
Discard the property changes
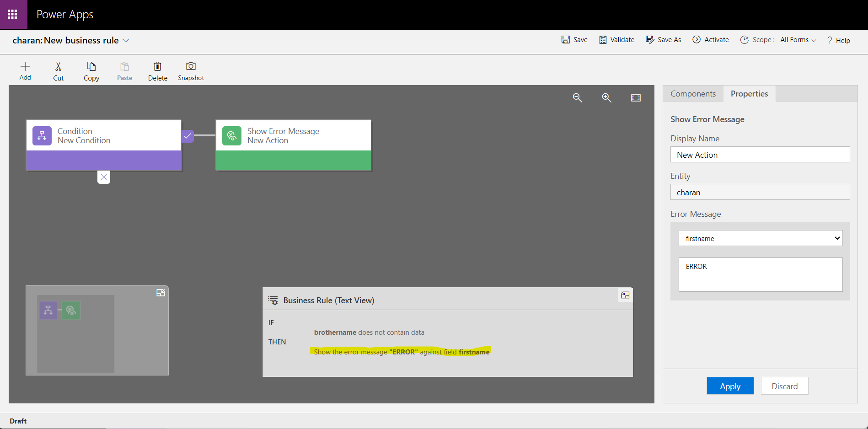(x=784, y=386)
